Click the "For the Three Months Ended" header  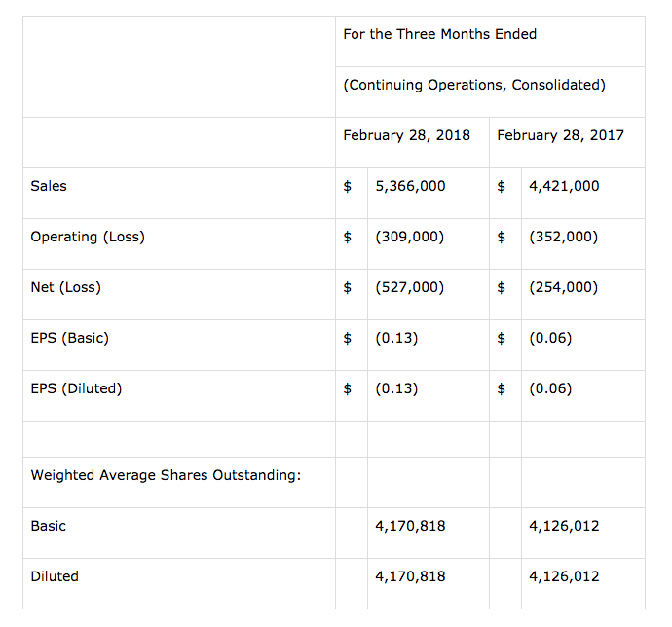[x=439, y=34]
